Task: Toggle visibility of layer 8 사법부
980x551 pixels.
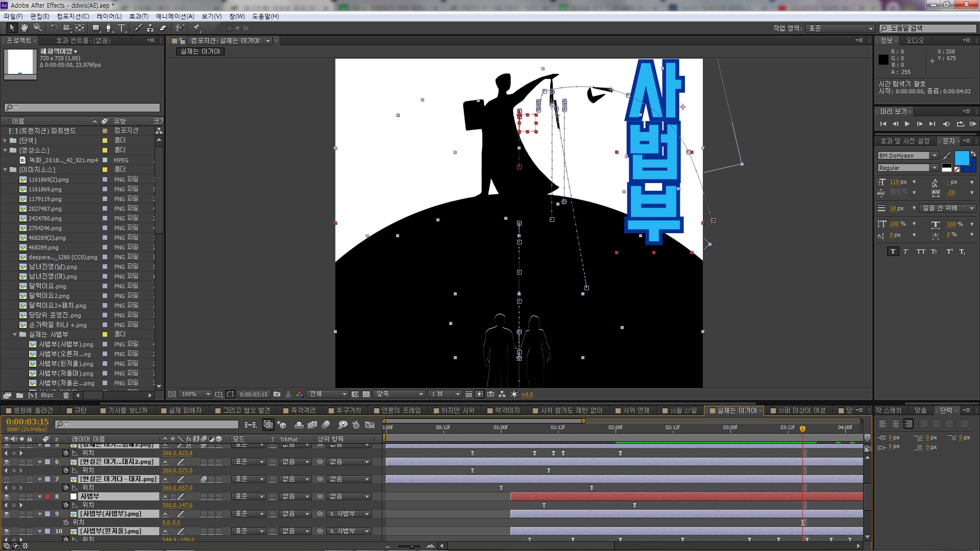Action: (7, 496)
